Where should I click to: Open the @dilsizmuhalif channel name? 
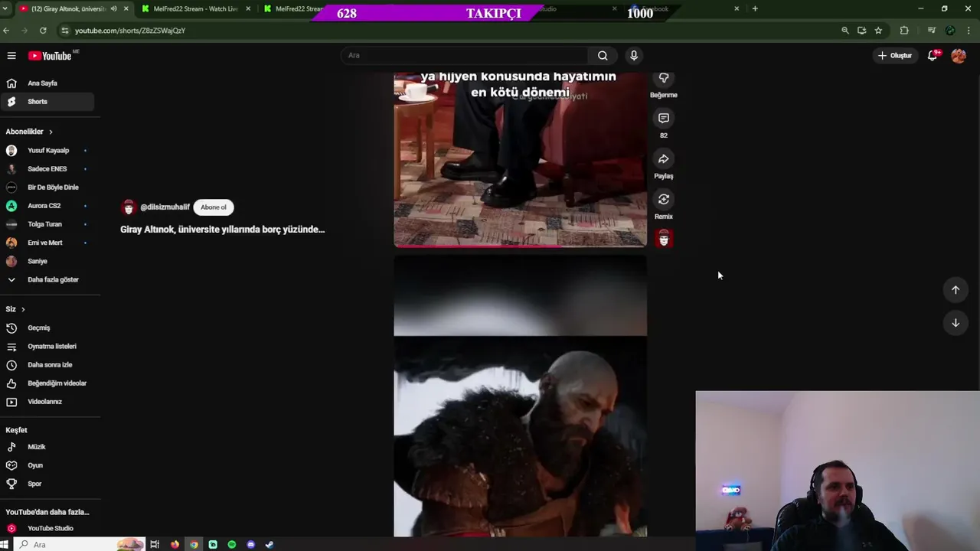coord(165,207)
